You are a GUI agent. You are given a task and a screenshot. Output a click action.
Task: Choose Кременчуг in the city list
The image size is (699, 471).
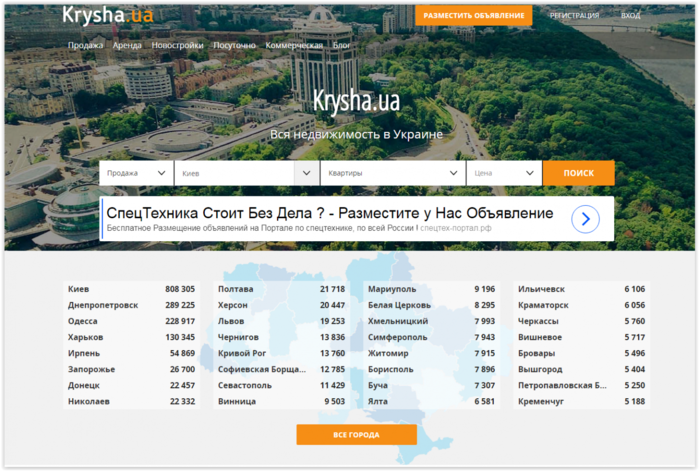(541, 401)
